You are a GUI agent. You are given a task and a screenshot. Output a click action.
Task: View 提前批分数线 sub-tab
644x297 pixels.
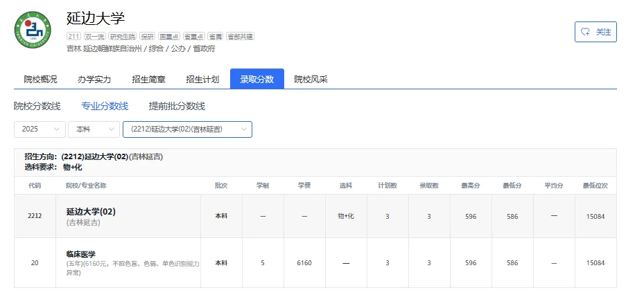(x=177, y=106)
